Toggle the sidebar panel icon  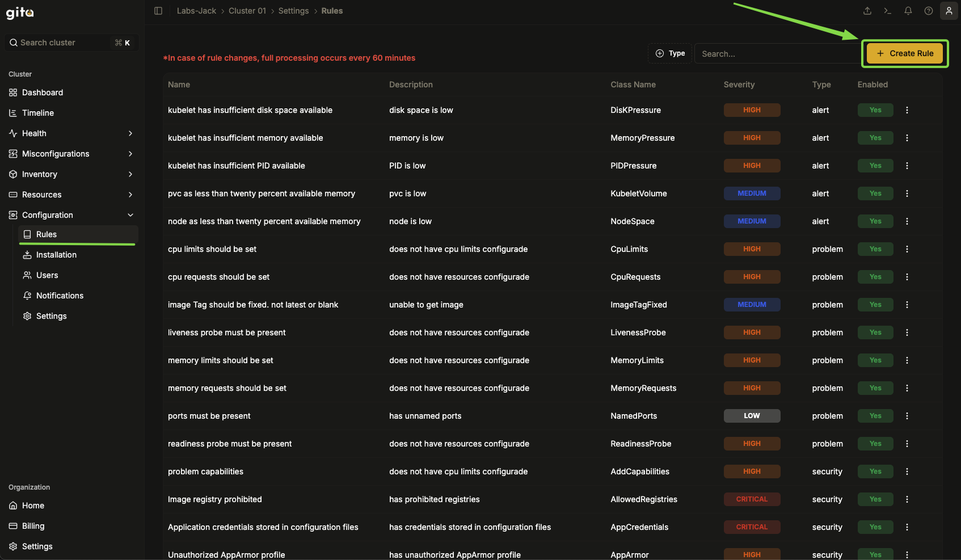pyautogui.click(x=158, y=11)
